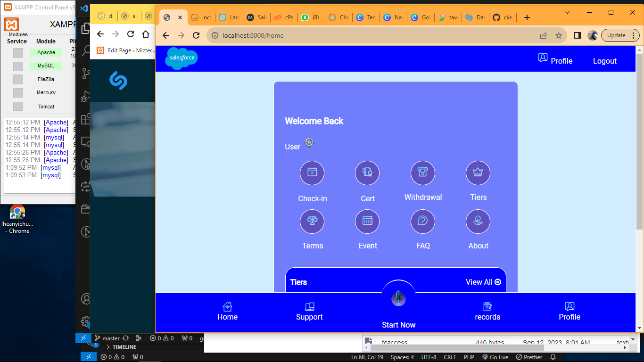The width and height of the screenshot is (644, 362).
Task: Select the Tiers crown icon
Action: click(x=478, y=173)
